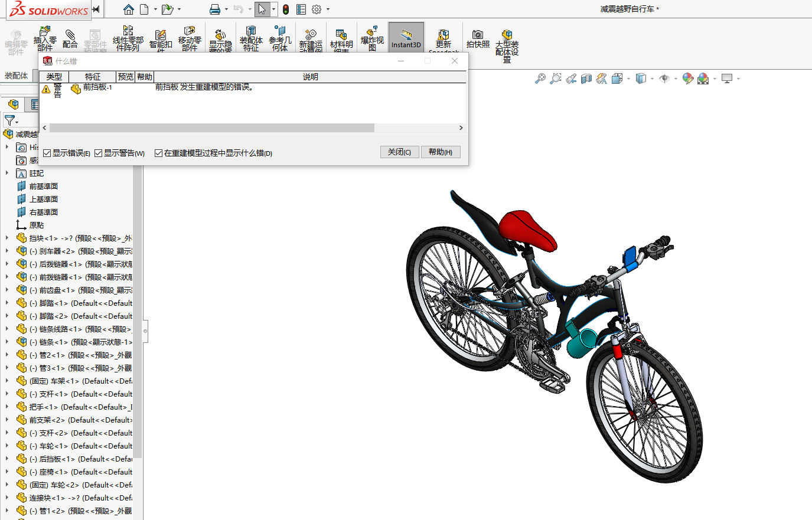812x520 pixels.
Task: Create a new document with the New icon
Action: click(144, 9)
